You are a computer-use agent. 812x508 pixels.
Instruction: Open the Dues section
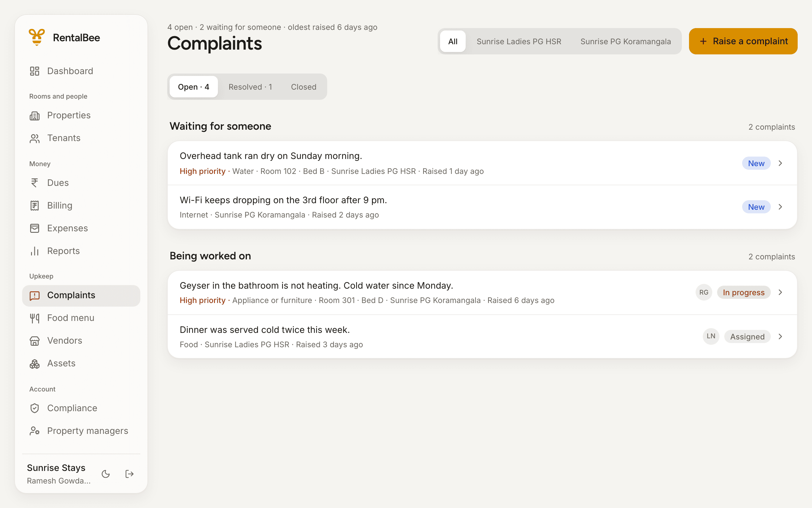[81, 183]
